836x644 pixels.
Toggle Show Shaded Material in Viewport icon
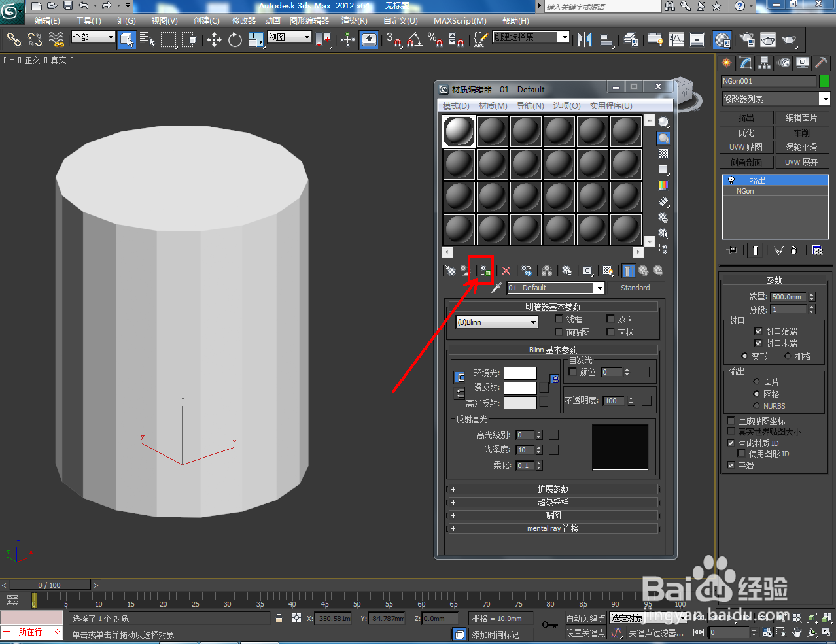click(608, 271)
